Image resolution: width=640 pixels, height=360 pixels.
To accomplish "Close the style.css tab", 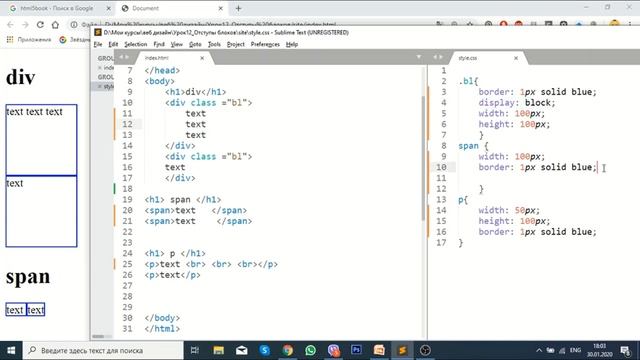I will pos(516,58).
